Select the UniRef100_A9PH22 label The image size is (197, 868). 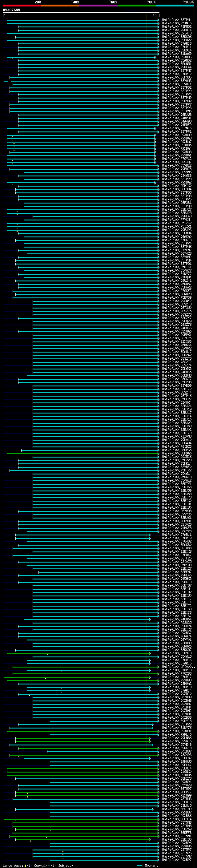tap(176, 40)
